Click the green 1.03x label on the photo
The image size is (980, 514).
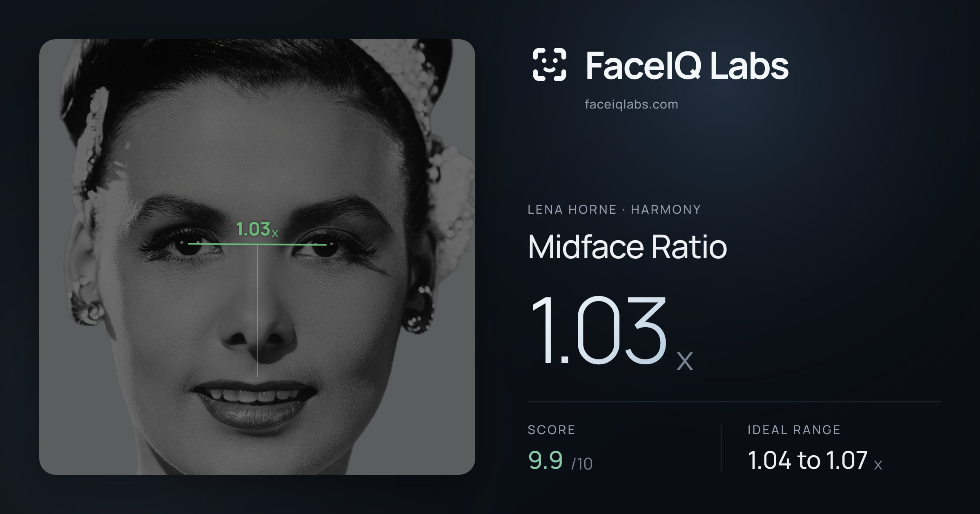pos(257,229)
